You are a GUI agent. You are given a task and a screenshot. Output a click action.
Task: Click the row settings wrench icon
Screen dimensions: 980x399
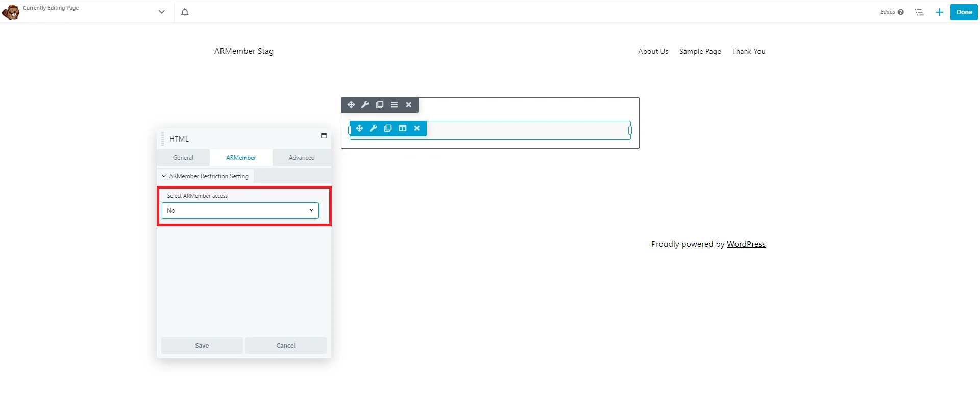365,105
